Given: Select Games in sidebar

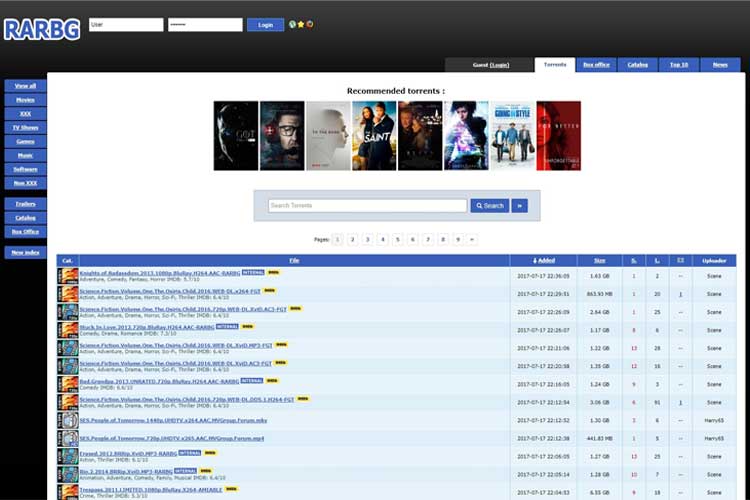Looking at the screenshot, I should click(x=25, y=141).
